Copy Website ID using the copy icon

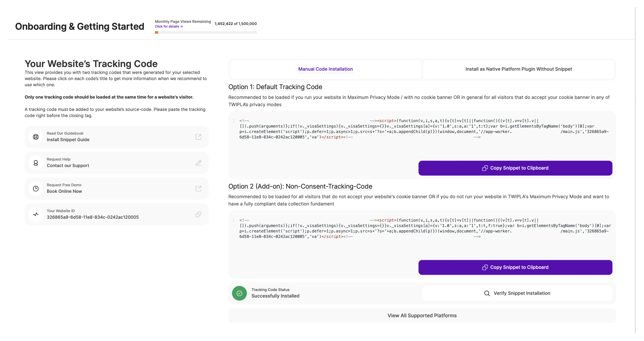198,215
